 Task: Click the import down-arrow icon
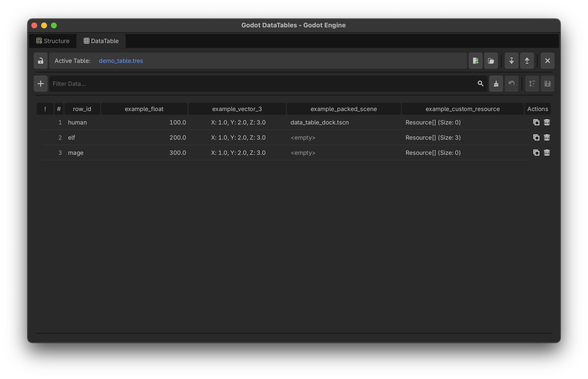(511, 61)
